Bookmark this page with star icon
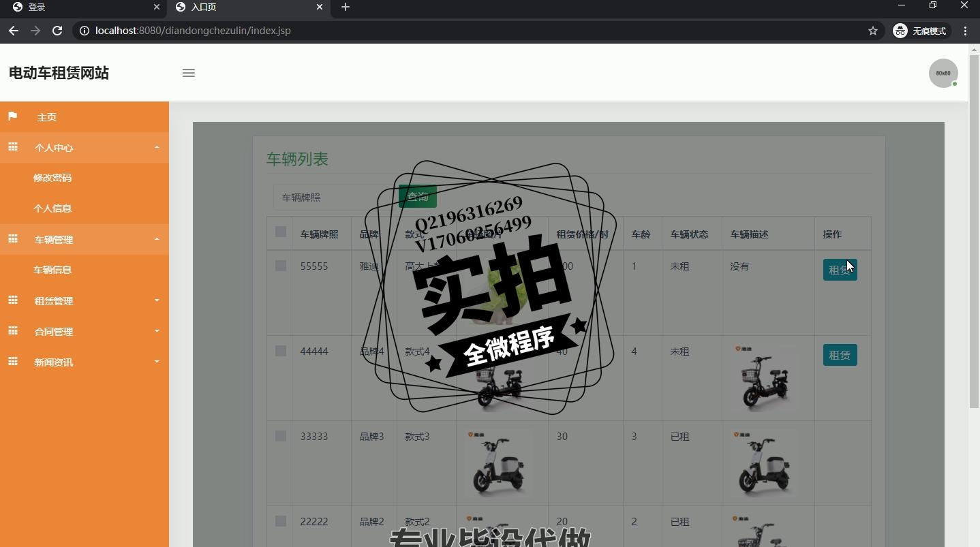980x547 pixels. pos(873,31)
